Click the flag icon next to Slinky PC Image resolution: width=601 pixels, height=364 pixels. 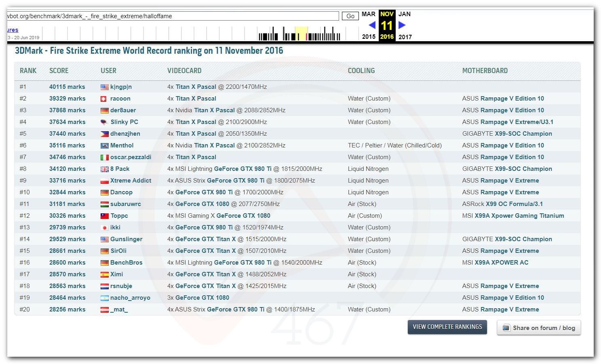(104, 122)
